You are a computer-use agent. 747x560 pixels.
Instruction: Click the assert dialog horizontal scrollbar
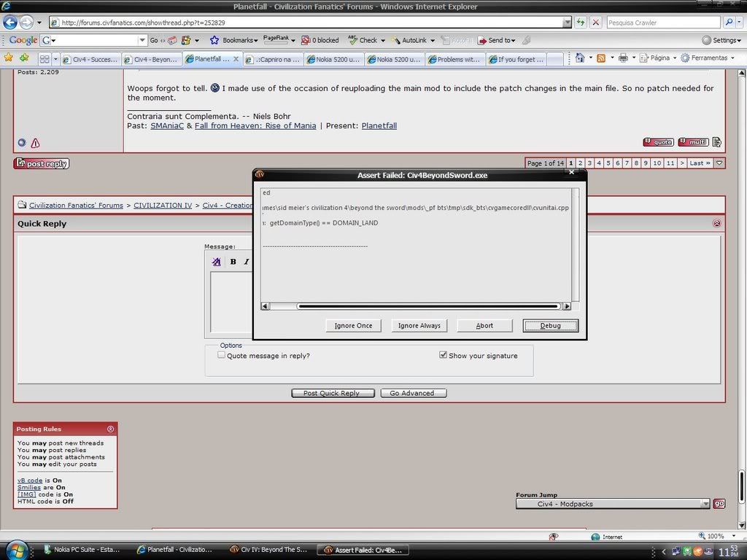[x=427, y=306]
